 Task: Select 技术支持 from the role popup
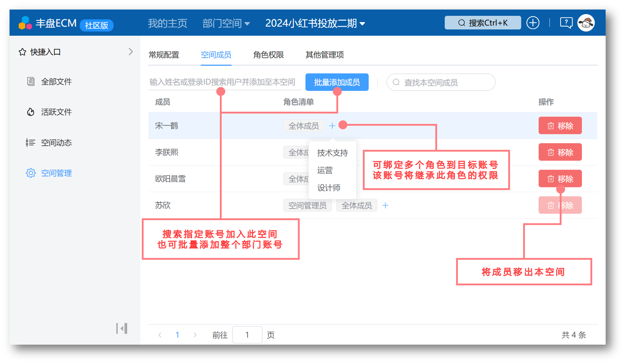(x=332, y=153)
